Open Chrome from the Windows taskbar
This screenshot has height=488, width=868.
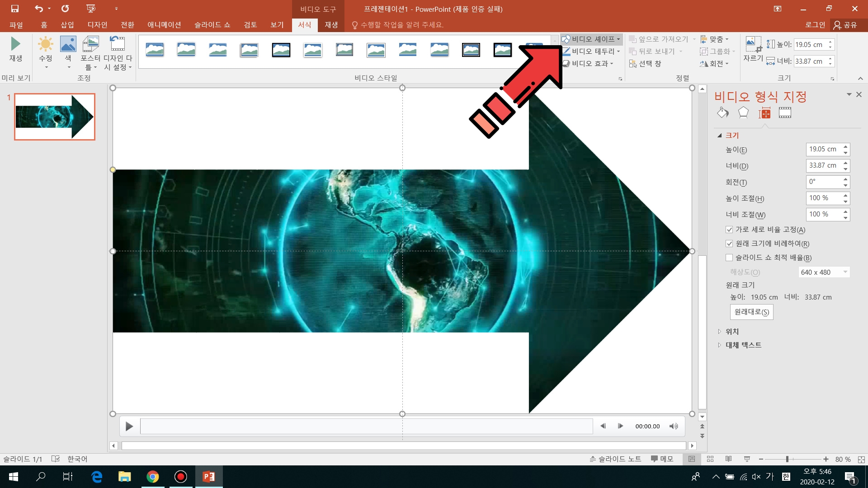(153, 477)
